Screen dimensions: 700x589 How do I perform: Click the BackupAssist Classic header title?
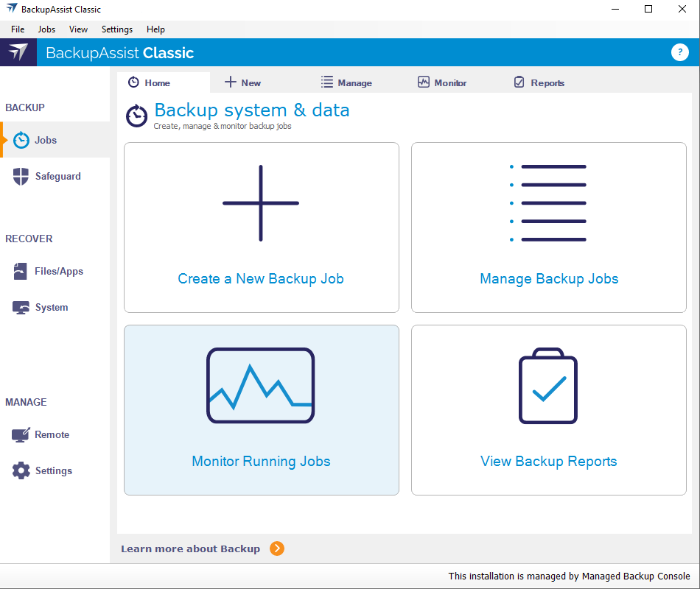(x=119, y=53)
